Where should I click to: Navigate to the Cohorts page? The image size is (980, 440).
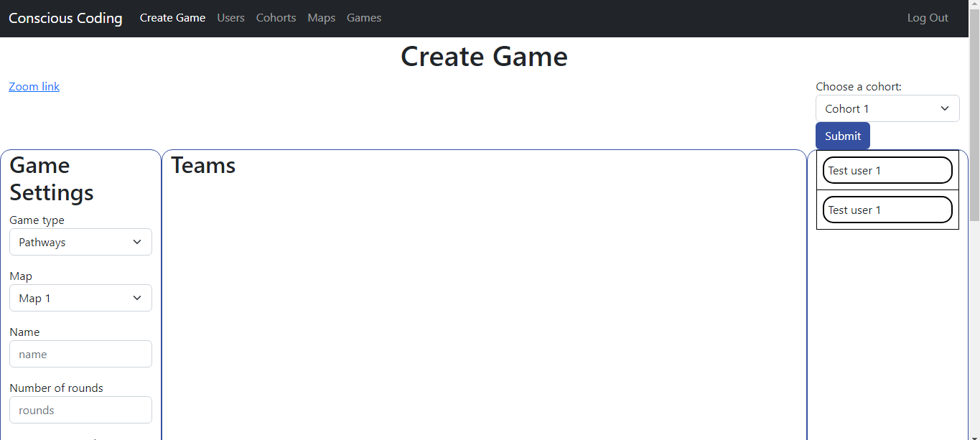tap(276, 18)
